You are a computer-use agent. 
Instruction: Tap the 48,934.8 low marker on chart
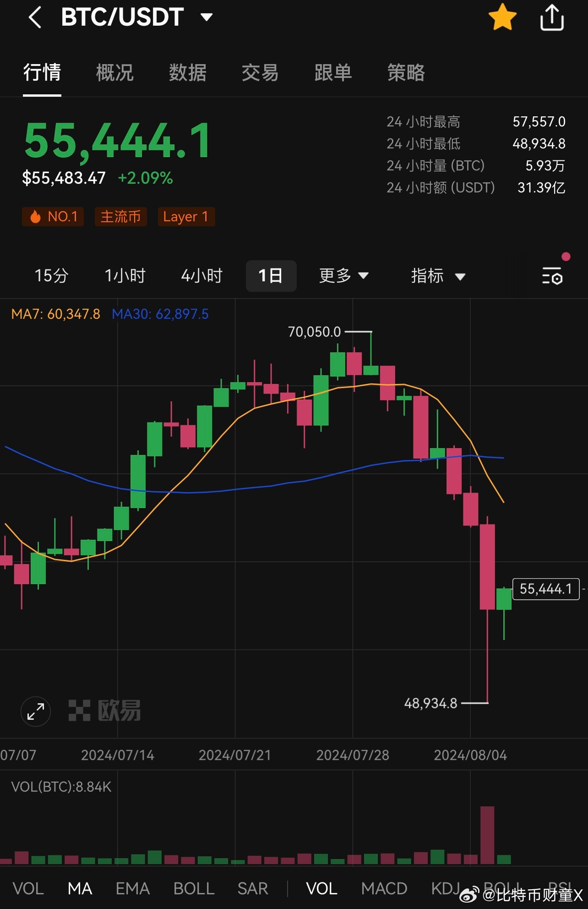[x=430, y=703]
